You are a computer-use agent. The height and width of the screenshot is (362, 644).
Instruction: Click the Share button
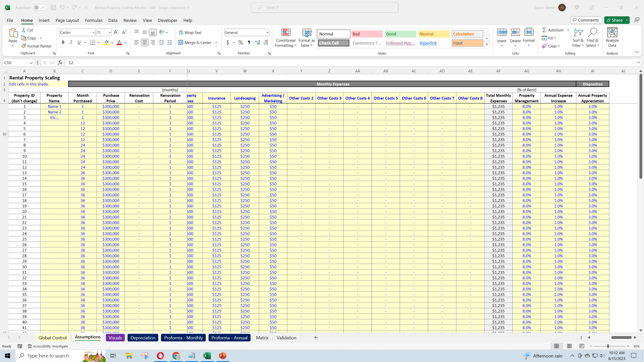pyautogui.click(x=614, y=20)
